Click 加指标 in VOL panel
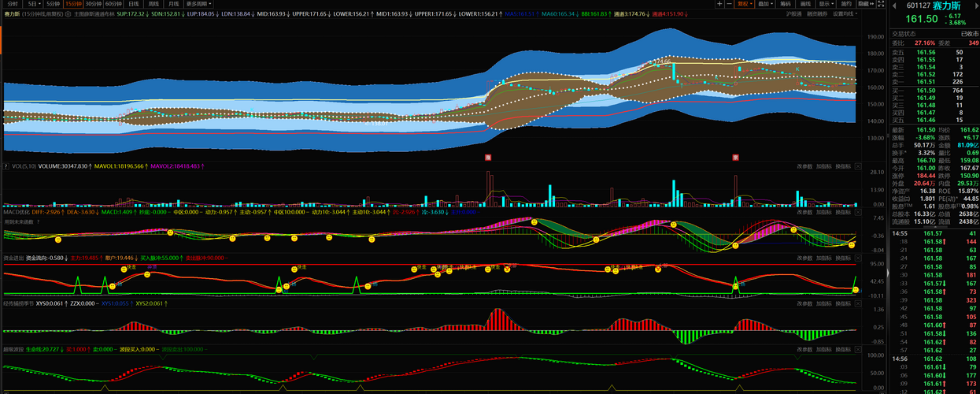 [x=823, y=166]
